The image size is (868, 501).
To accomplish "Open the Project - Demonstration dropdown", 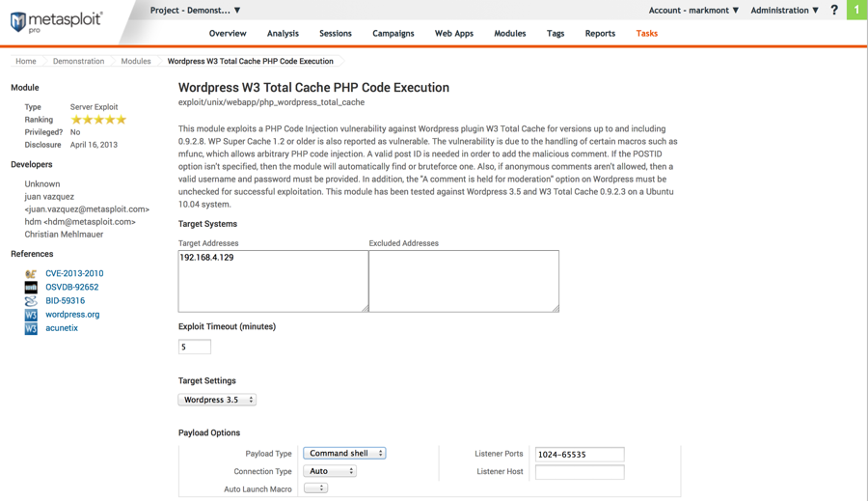I will pos(196,10).
